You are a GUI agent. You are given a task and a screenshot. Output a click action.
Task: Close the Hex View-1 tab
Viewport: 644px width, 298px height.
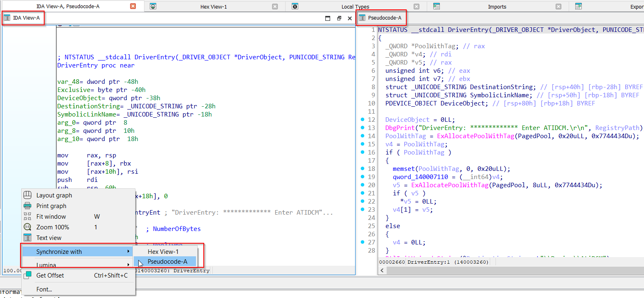click(275, 7)
